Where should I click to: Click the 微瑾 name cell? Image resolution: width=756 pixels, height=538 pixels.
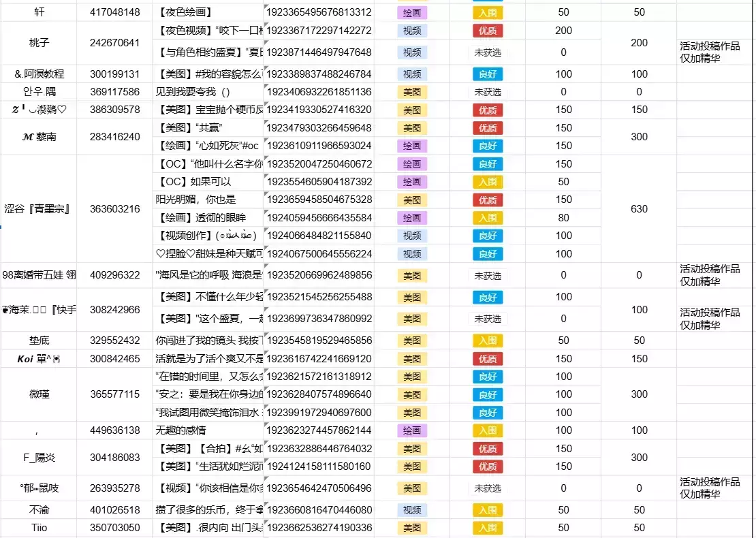point(39,394)
